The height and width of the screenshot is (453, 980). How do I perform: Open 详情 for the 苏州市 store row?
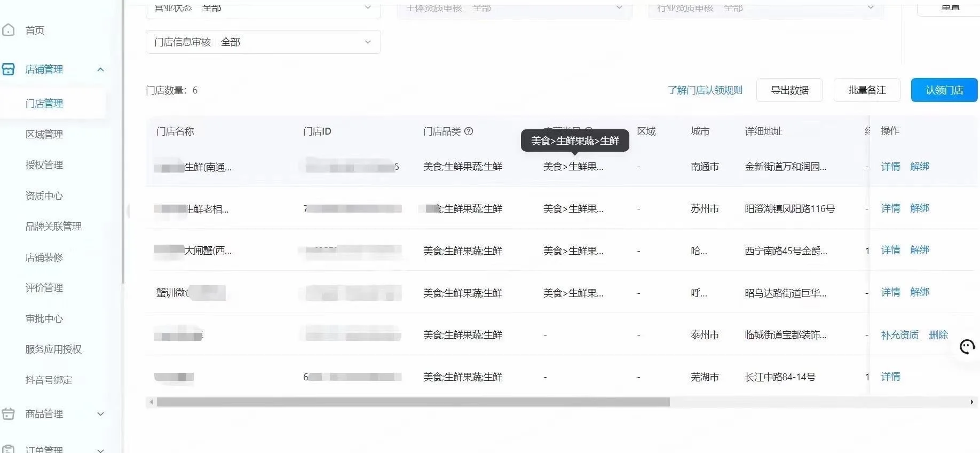click(x=890, y=208)
